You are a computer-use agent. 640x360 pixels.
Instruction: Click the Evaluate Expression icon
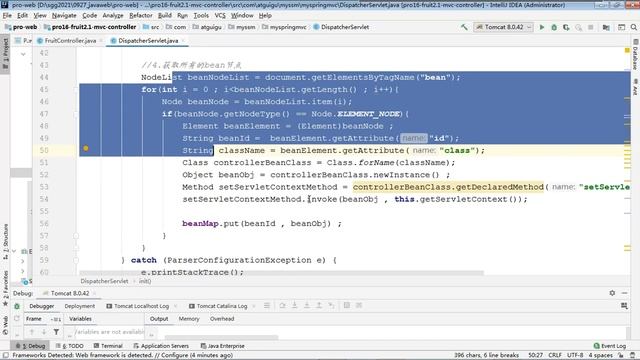point(347,305)
